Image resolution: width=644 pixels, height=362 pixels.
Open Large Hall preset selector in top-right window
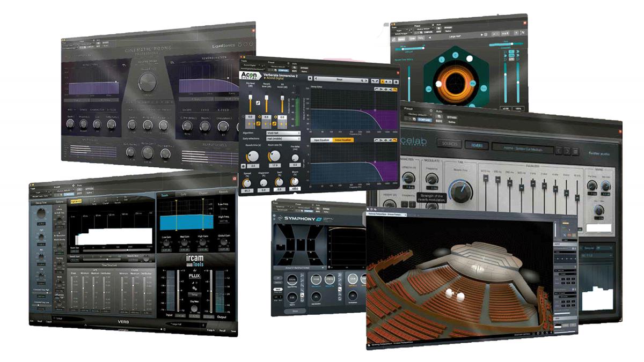pos(455,36)
